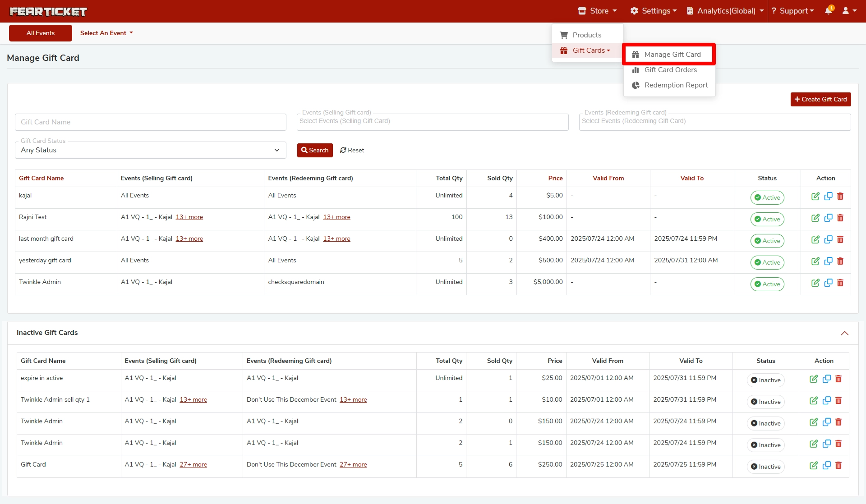
Task: Expand the Select An Event dropdown
Action: 106,33
